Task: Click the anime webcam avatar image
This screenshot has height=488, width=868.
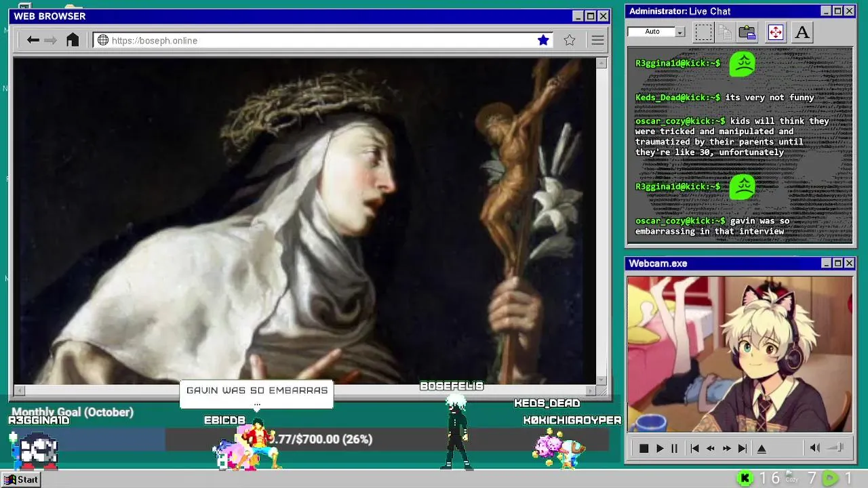Action: coord(740,354)
